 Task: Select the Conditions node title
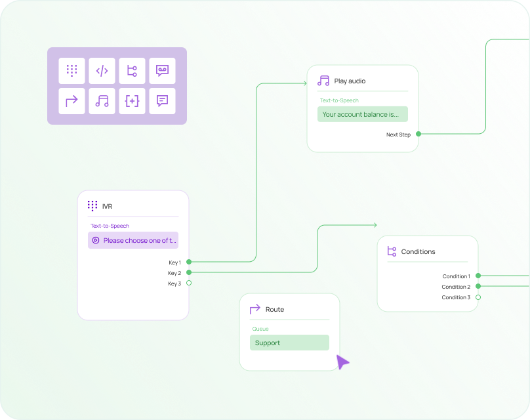pos(418,251)
